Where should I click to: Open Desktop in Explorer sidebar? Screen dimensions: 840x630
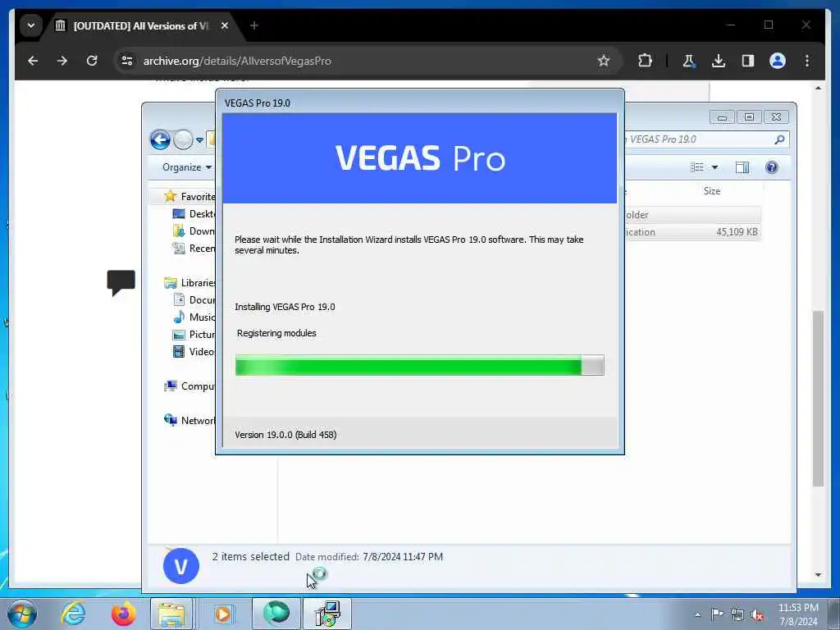coord(194,214)
